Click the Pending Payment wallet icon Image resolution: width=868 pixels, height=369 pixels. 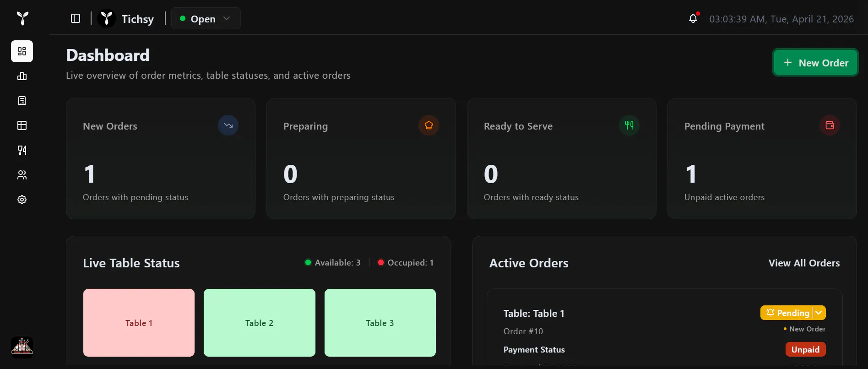point(830,125)
